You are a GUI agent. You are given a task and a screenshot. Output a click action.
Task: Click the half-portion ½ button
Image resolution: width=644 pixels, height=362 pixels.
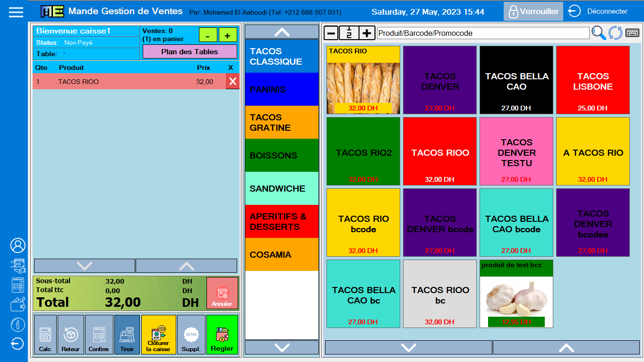(x=349, y=33)
